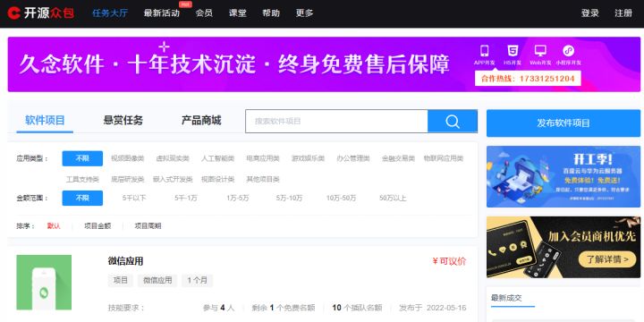Filter by 视频图像类 application type

(127, 158)
